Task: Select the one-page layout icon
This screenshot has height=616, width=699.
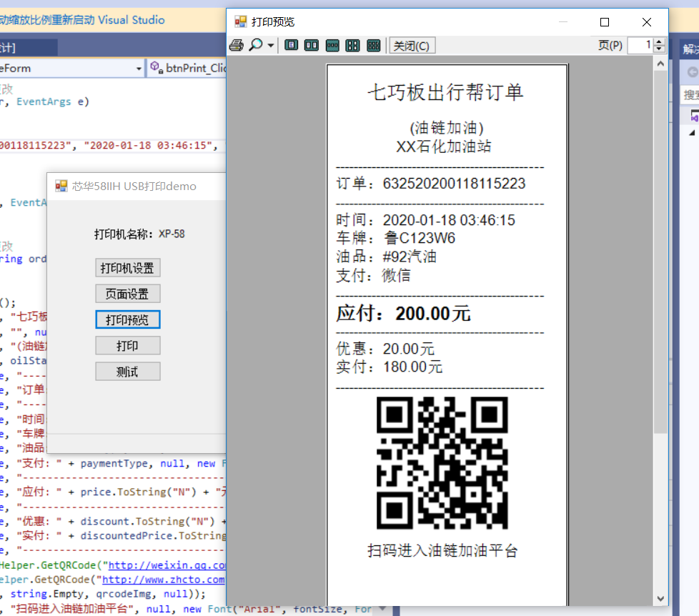Action: click(x=291, y=45)
